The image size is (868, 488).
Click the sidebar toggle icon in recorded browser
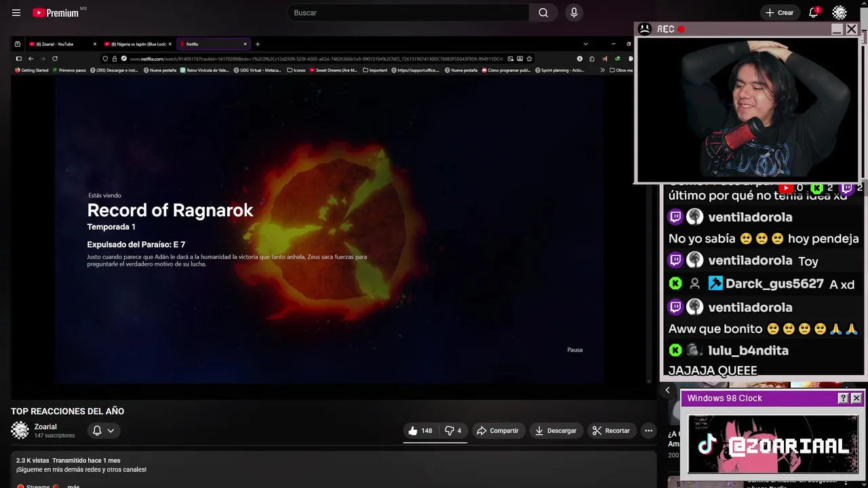[x=18, y=58]
